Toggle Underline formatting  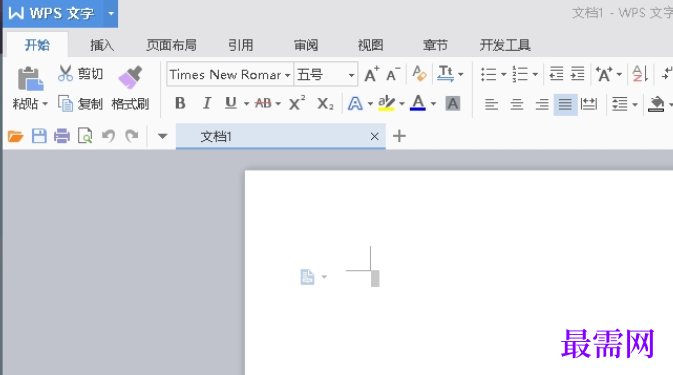coord(231,103)
